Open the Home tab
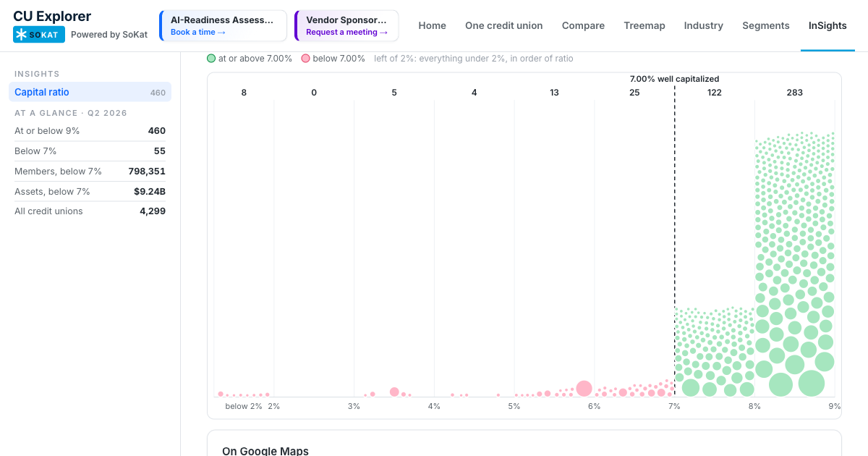The image size is (868, 456). (432, 25)
